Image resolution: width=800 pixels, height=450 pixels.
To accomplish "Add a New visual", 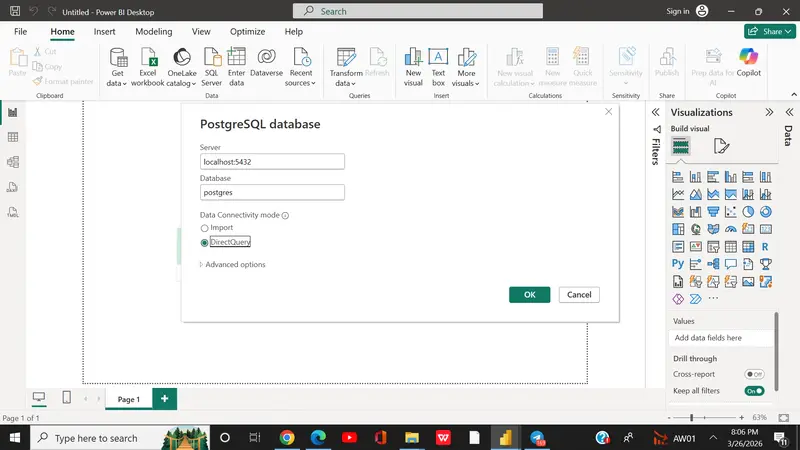I will pos(413,67).
